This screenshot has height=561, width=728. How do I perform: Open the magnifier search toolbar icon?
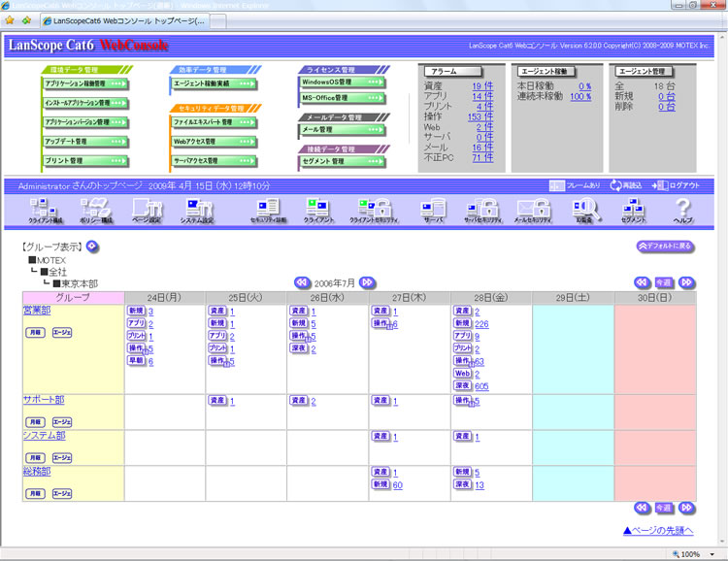click(x=585, y=211)
